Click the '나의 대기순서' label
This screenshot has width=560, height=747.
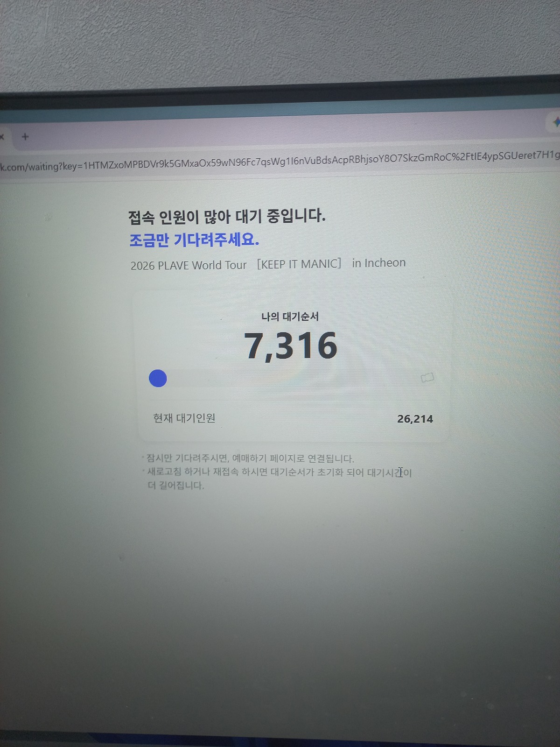[x=290, y=317]
